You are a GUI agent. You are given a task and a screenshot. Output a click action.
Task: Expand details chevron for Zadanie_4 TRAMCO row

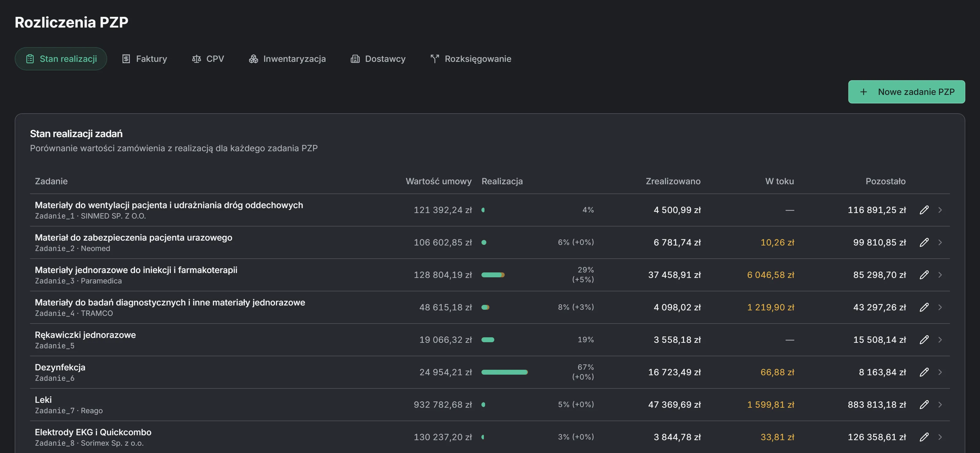click(x=940, y=307)
